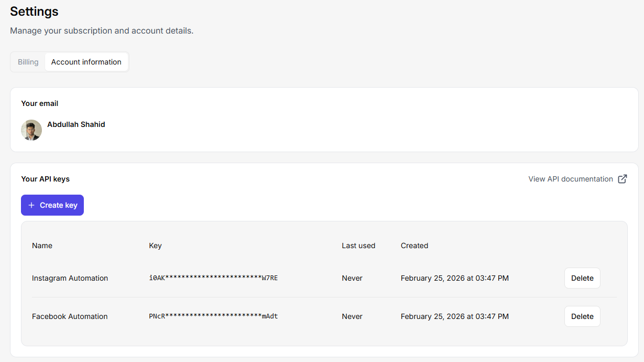This screenshot has width=644, height=362.
Task: Click the Name column header
Action: (42, 246)
